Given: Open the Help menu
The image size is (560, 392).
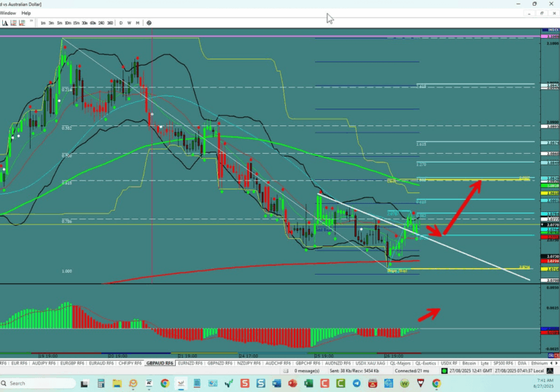Looking at the screenshot, I should 26,13.
